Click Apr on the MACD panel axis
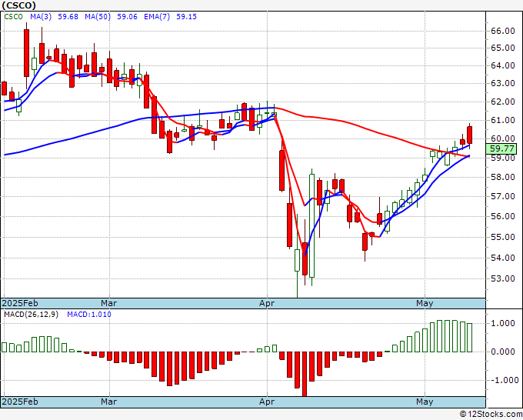Viewport: 523px width, 420px height. pyautogui.click(x=267, y=402)
